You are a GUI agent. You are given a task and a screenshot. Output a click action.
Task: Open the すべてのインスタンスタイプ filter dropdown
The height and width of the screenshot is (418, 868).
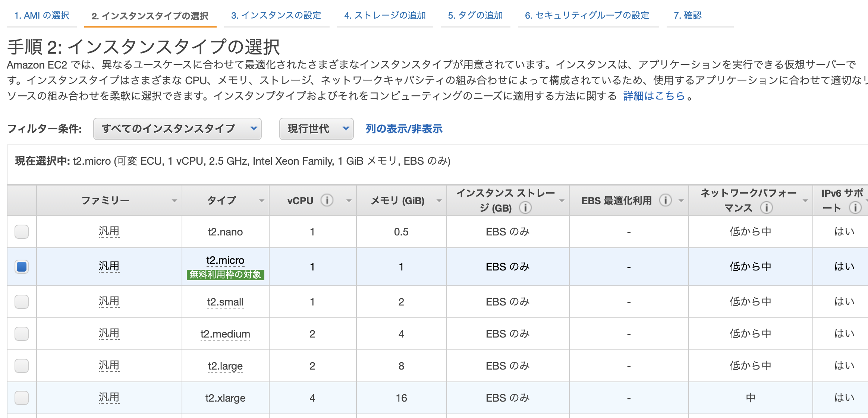[x=177, y=129]
